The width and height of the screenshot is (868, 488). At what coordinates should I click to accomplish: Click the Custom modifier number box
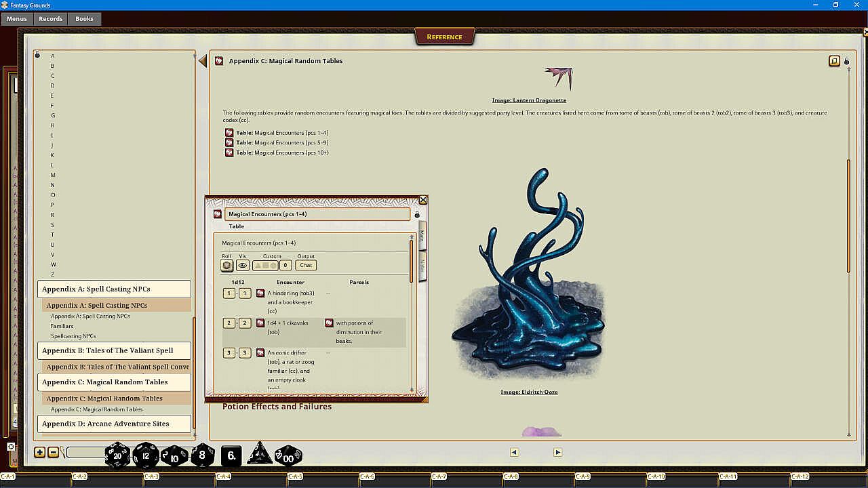[285, 265]
